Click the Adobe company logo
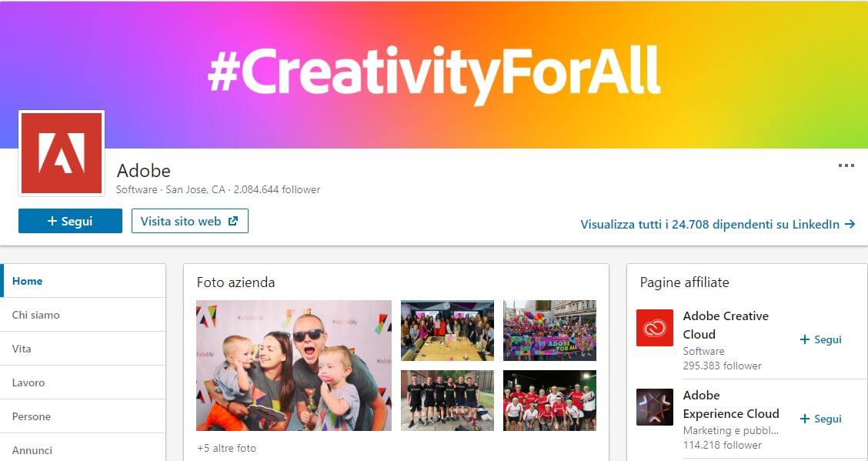This screenshot has height=461, width=868. tap(62, 153)
